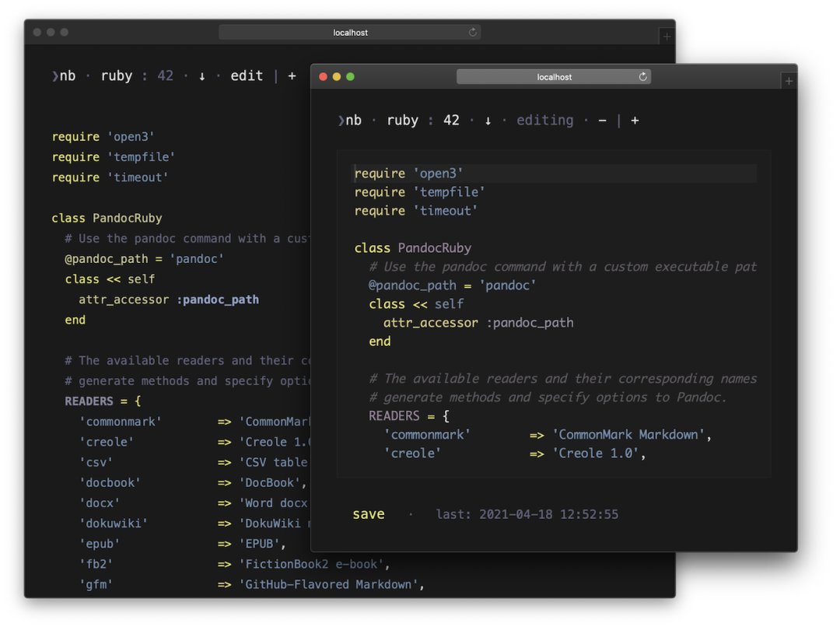Screen dimensions: 840x634
Task: Download the note with down arrow in back window
Action: 202,77
